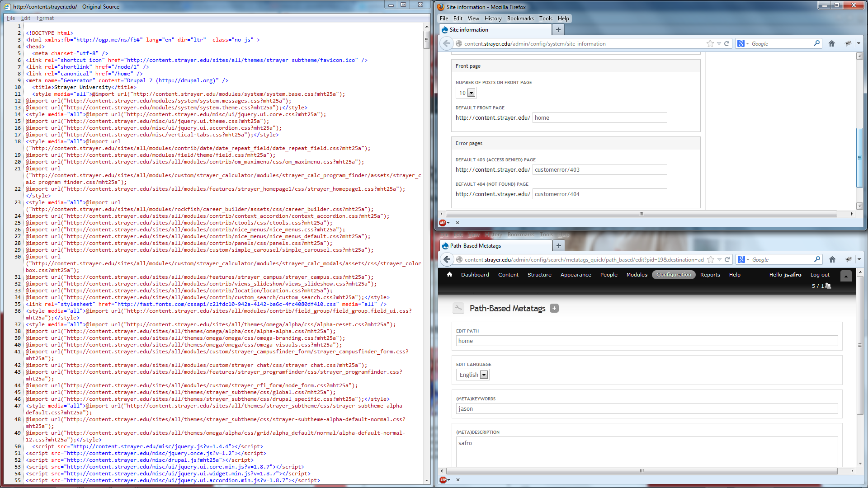Open the Structure admin menu link
The height and width of the screenshot is (488, 868).
(x=539, y=275)
